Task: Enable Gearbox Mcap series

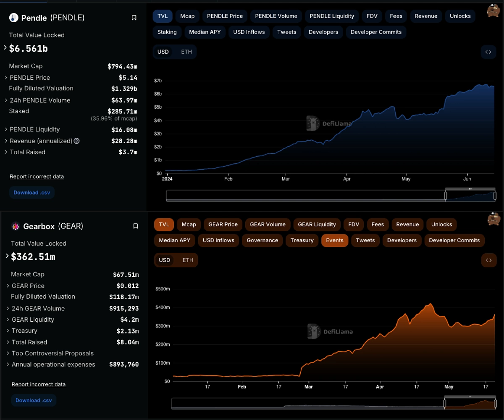Action: coord(189,224)
